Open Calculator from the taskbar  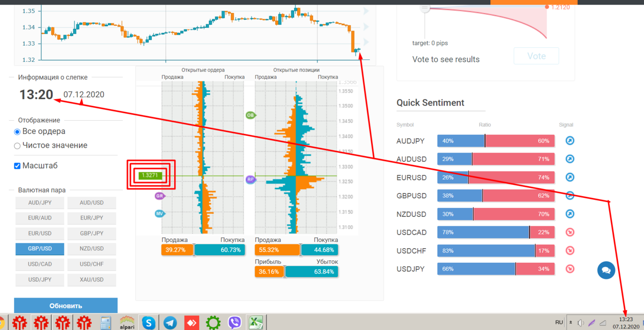(105, 323)
